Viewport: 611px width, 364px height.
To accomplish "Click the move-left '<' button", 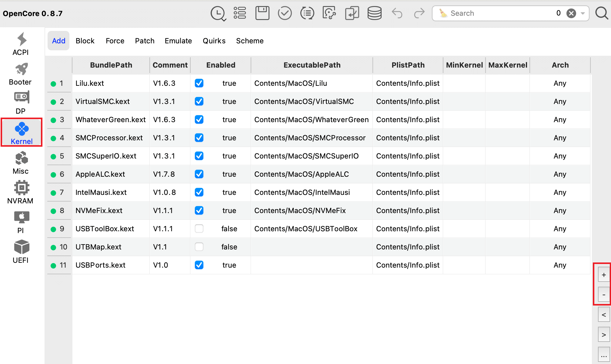I will [x=604, y=315].
